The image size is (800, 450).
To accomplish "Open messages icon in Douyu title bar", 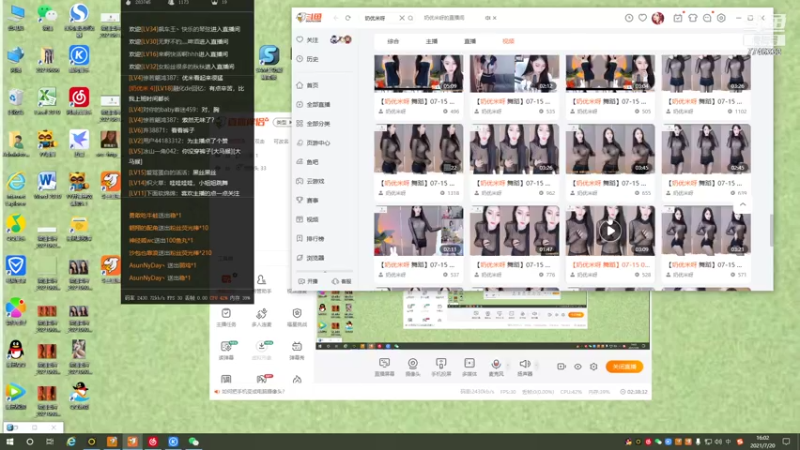I will point(707,18).
